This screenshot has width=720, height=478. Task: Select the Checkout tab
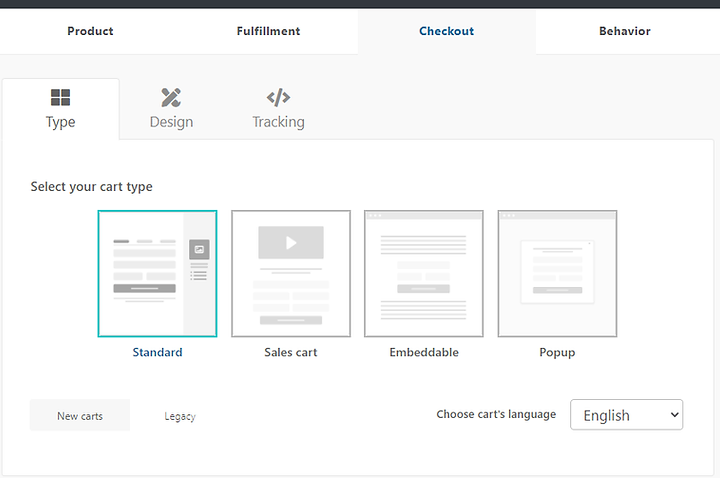pyautogui.click(x=446, y=31)
